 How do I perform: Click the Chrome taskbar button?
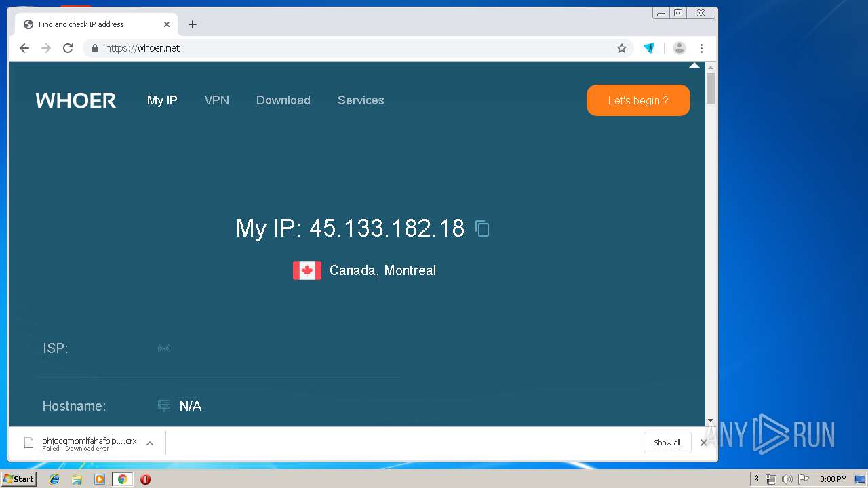click(x=122, y=479)
